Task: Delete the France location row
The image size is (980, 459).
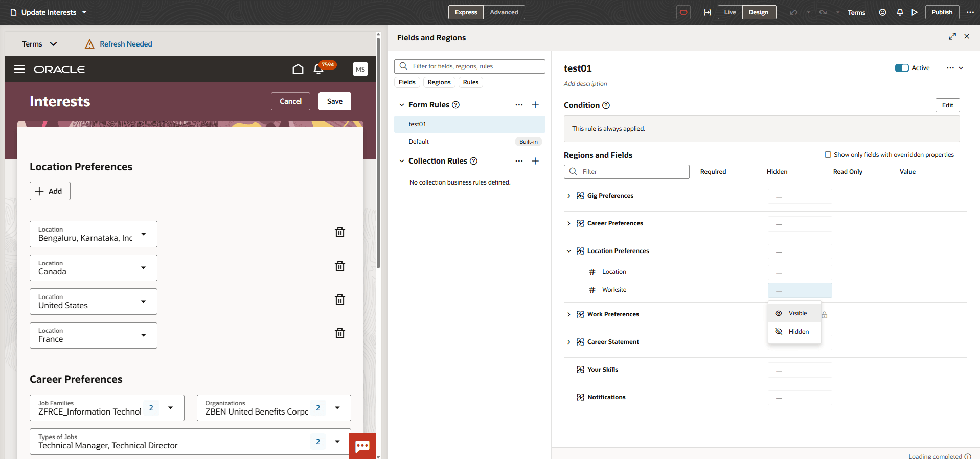Action: click(340, 333)
